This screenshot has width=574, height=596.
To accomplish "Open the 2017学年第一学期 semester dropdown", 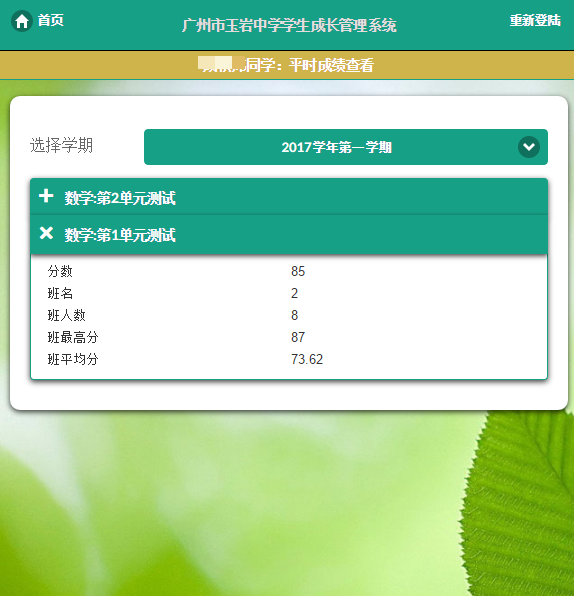I will pos(346,147).
